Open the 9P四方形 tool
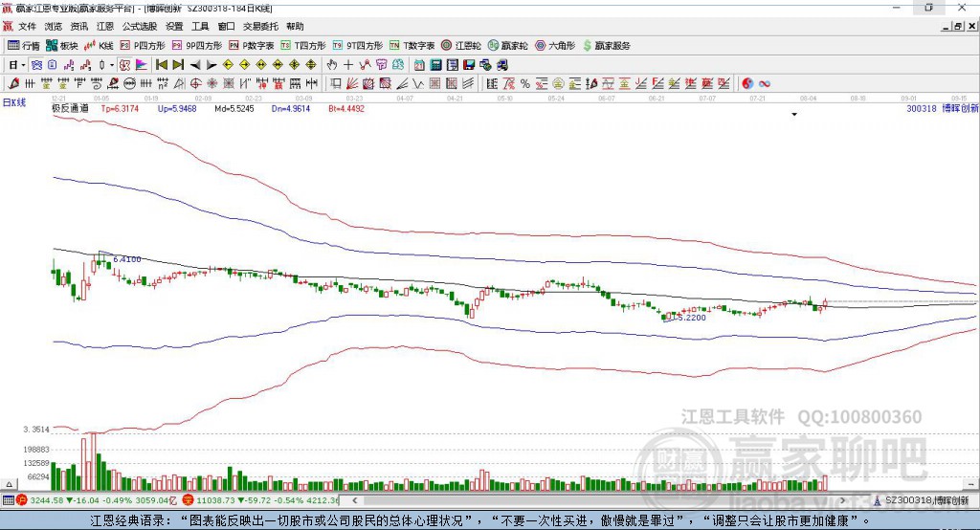 pyautogui.click(x=196, y=46)
